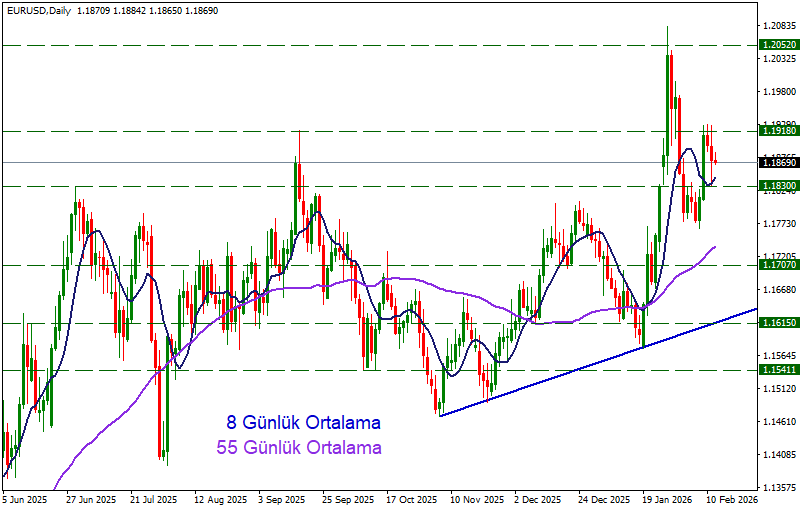Select the 5 Jun 2025 date label
This screenshot has height=511, width=803.
click(25, 497)
